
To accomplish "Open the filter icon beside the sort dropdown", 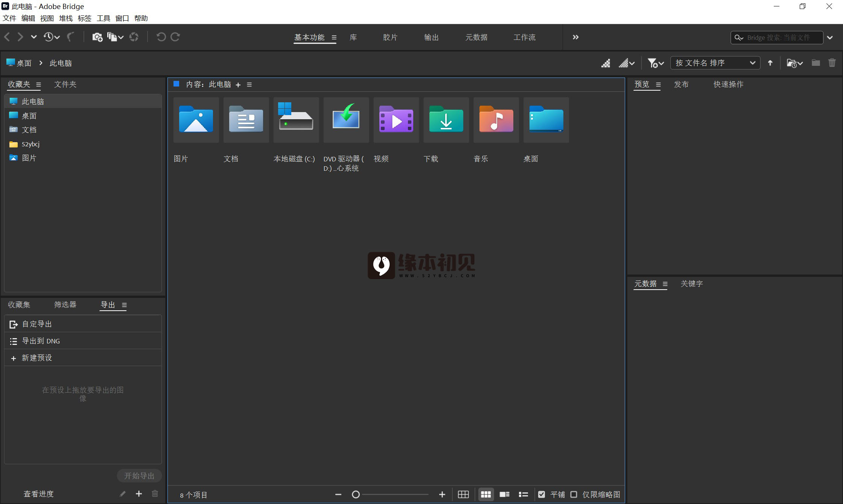I will [x=654, y=63].
